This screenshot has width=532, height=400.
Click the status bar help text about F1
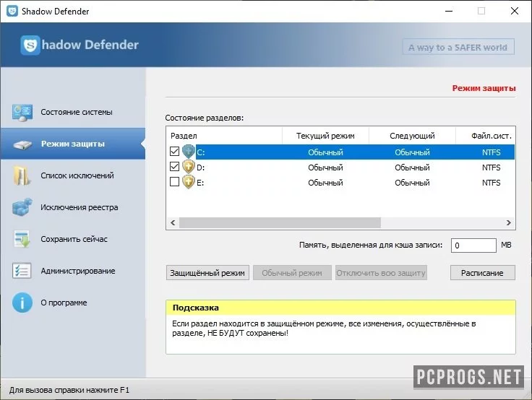click(x=69, y=390)
